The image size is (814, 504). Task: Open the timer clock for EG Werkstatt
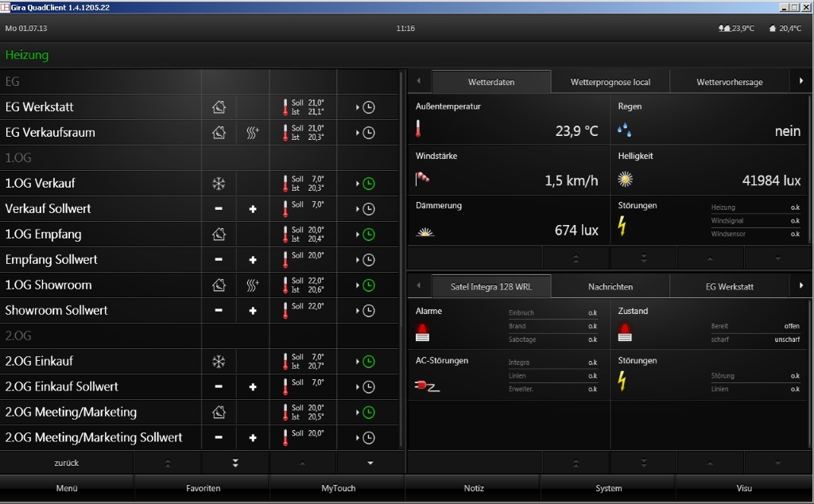pos(368,107)
